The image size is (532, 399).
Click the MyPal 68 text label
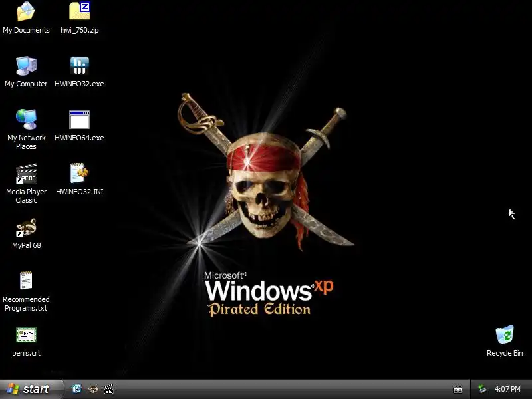(x=27, y=245)
